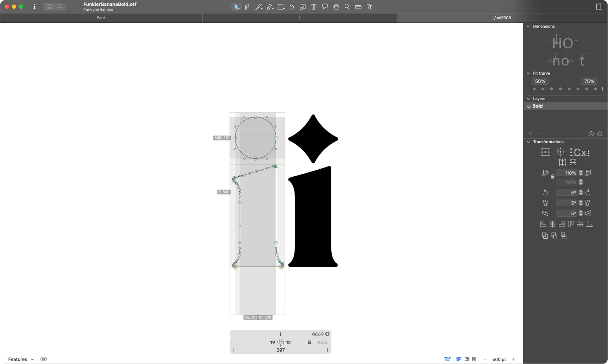Toggle the scale proportion lock
Screen dimensions: 608x364
[x=553, y=177]
